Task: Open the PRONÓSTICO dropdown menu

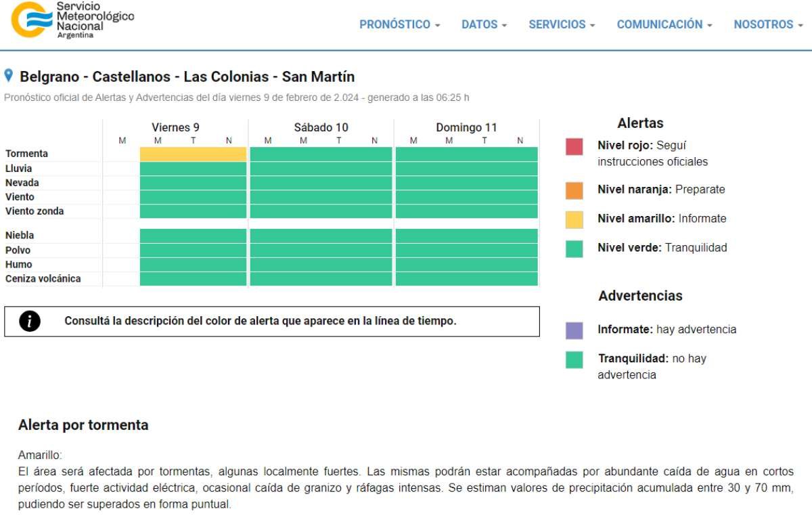Action: pyautogui.click(x=399, y=24)
